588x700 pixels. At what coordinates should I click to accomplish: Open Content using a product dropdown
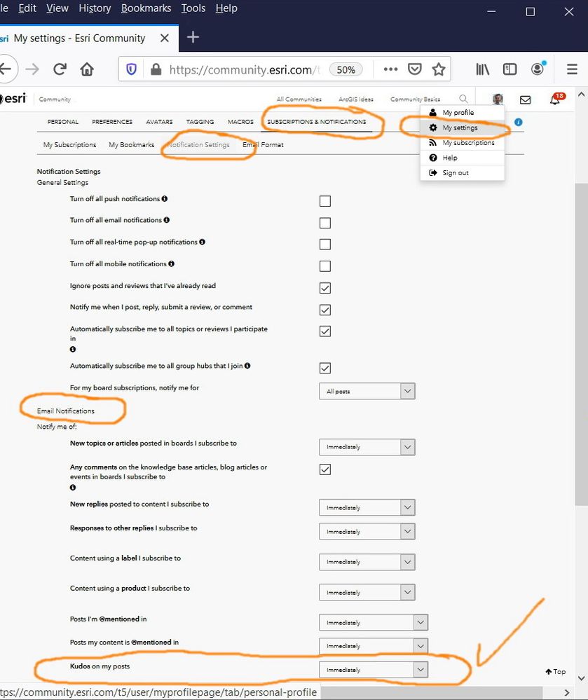[367, 592]
